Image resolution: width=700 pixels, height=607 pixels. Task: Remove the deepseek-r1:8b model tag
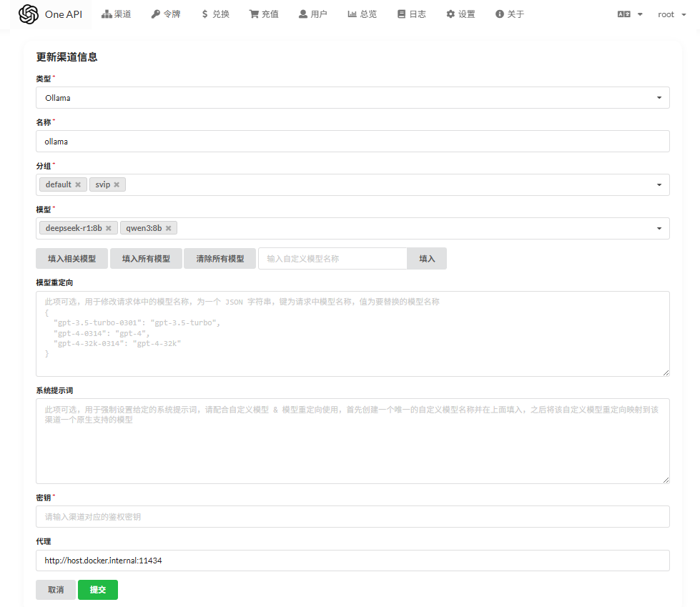109,228
